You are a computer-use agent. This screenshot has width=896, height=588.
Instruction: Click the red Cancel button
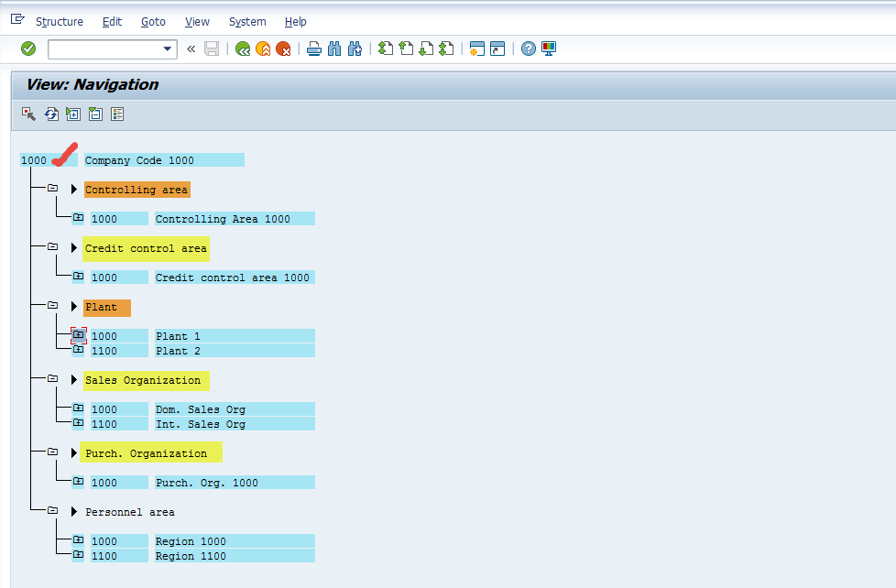(x=283, y=49)
